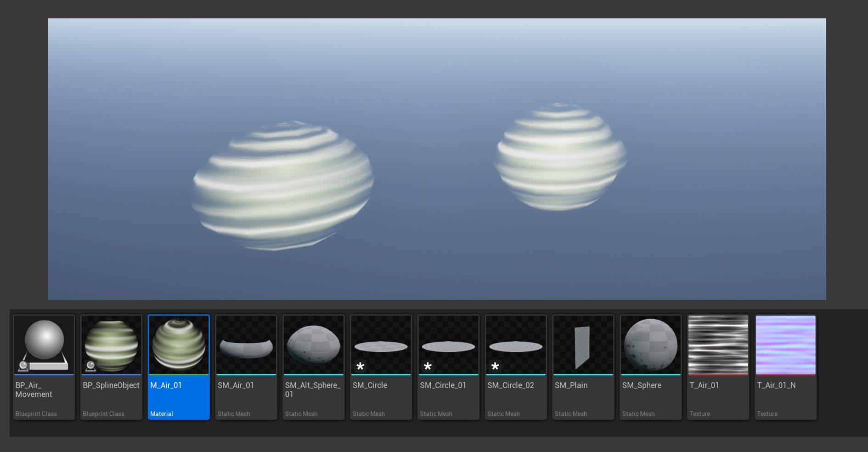
Task: Click the blueprint badge icon on BP_Air_Movement
Action: (x=23, y=366)
